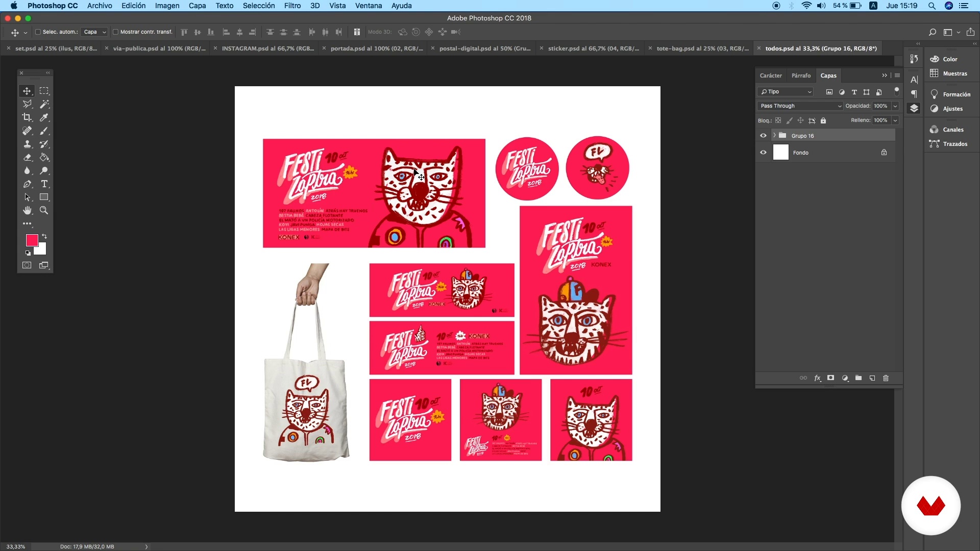The width and height of the screenshot is (980, 551).
Task: Select the Paint Bucket tool
Action: click(44, 157)
